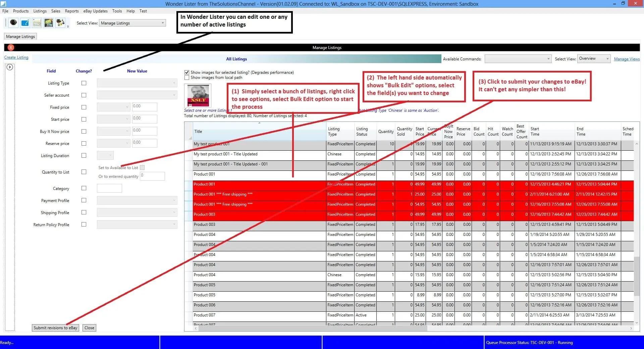This screenshot has width=644, height=349.
Task: Check the Fixed price Change checkbox
Action: pos(84,107)
